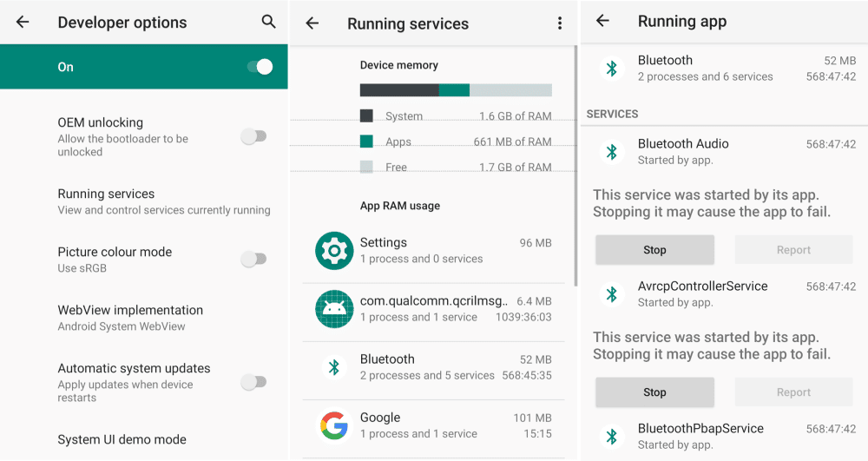
Task: Open WebView implementation setting
Action: pos(130,318)
